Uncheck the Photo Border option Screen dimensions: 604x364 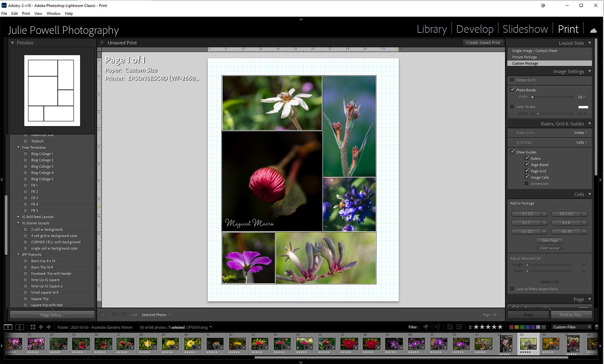(512, 90)
